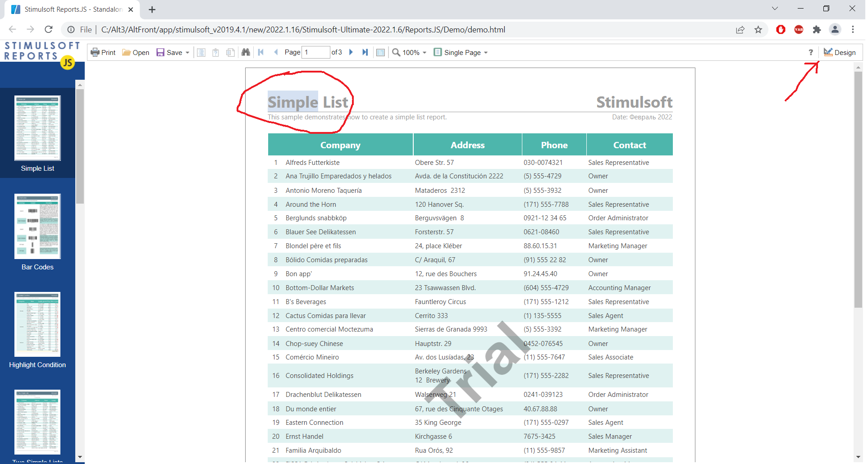Open Find with binoculars icon
The image size is (868, 464).
(246, 52)
